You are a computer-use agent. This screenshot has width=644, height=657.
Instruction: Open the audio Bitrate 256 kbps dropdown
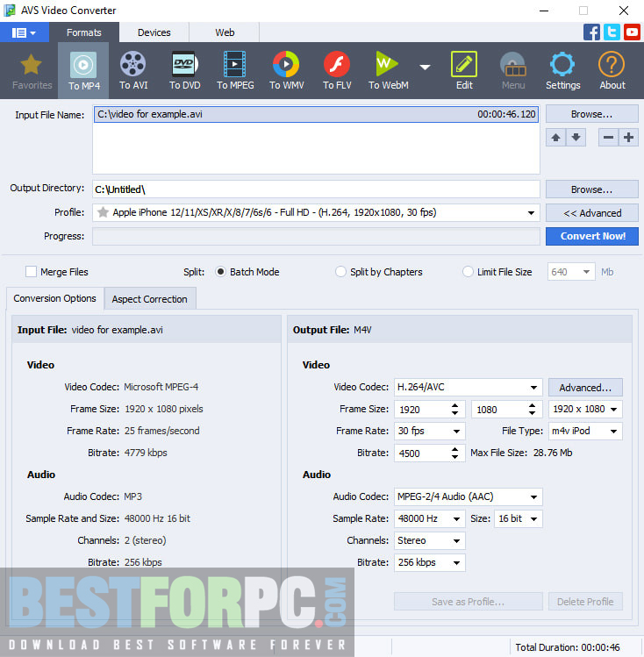pyautogui.click(x=429, y=563)
